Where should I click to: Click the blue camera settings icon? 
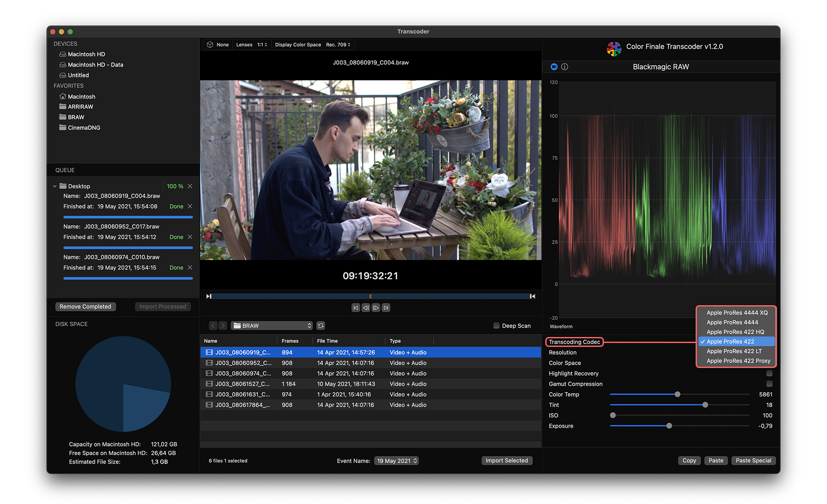[554, 67]
